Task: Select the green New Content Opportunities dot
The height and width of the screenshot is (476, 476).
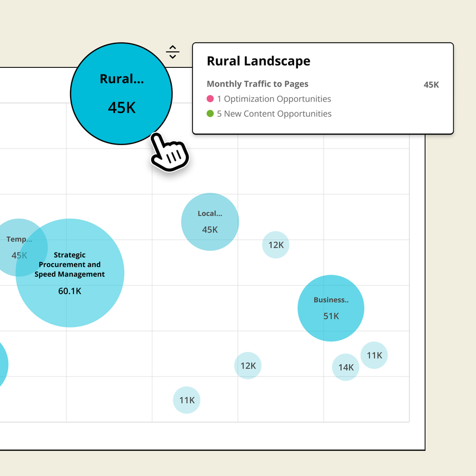Action: tap(211, 113)
